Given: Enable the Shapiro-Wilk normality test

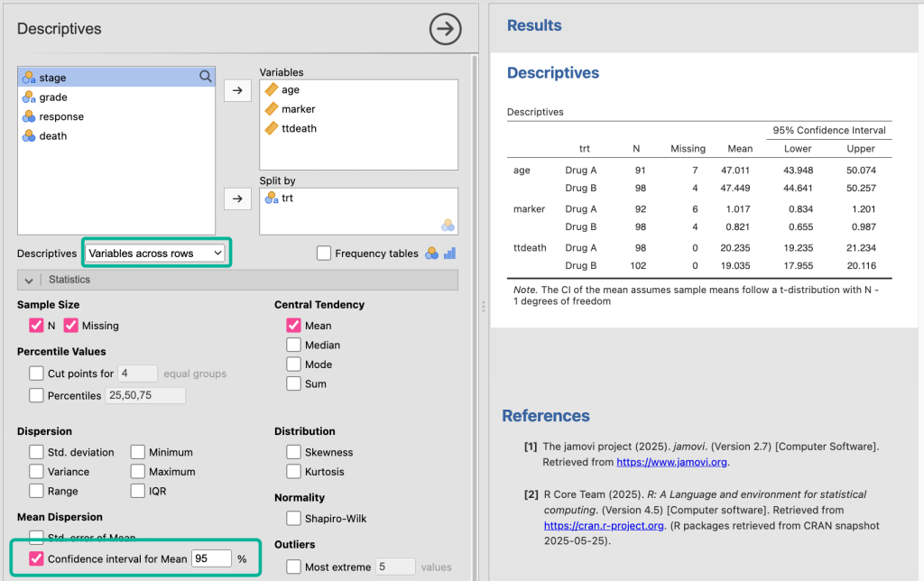Looking at the screenshot, I should [x=293, y=519].
